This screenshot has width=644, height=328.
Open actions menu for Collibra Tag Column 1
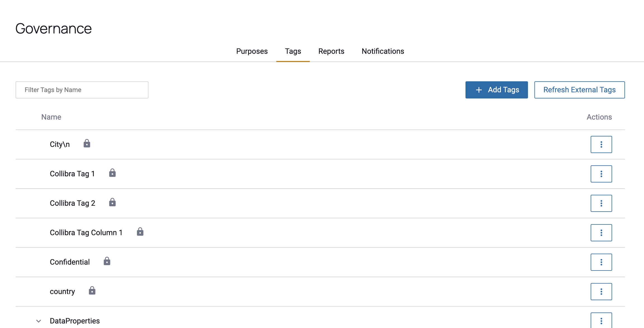(601, 233)
